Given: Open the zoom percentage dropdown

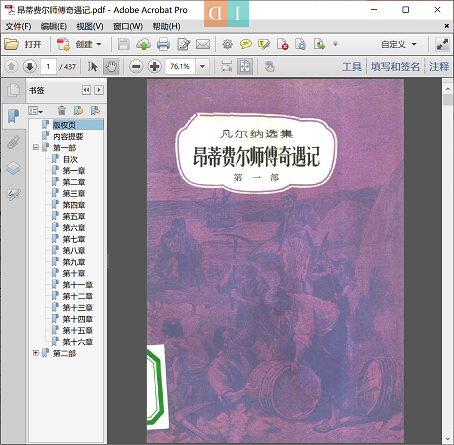Looking at the screenshot, I should 202,67.
